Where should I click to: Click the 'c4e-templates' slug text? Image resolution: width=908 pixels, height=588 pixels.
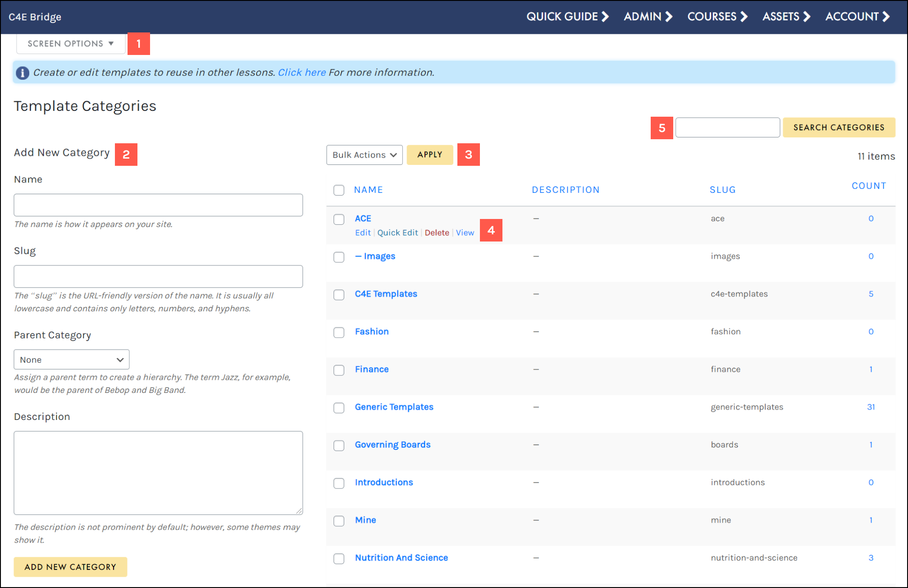[739, 294]
